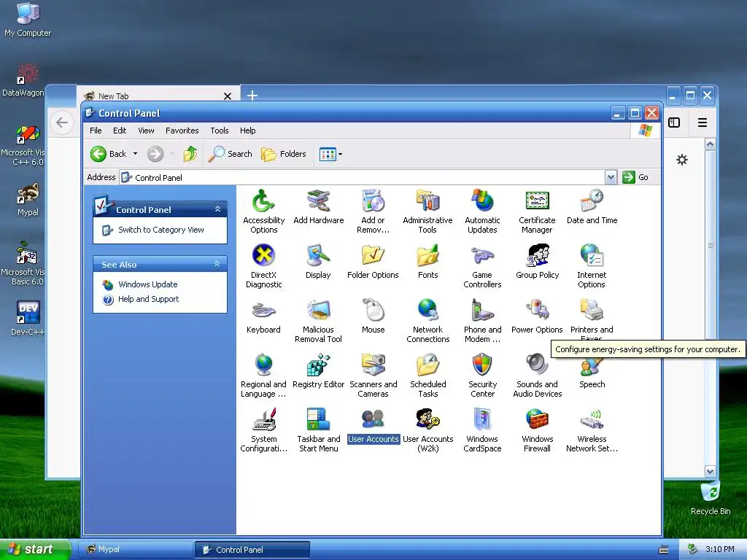Toggle the Folders pane
Image resolution: width=747 pixels, height=560 pixels.
point(284,154)
